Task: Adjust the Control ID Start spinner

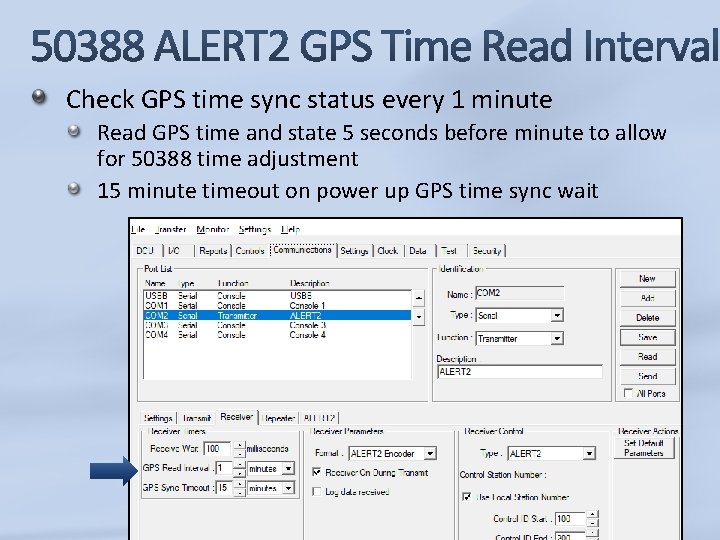Action: point(593,519)
